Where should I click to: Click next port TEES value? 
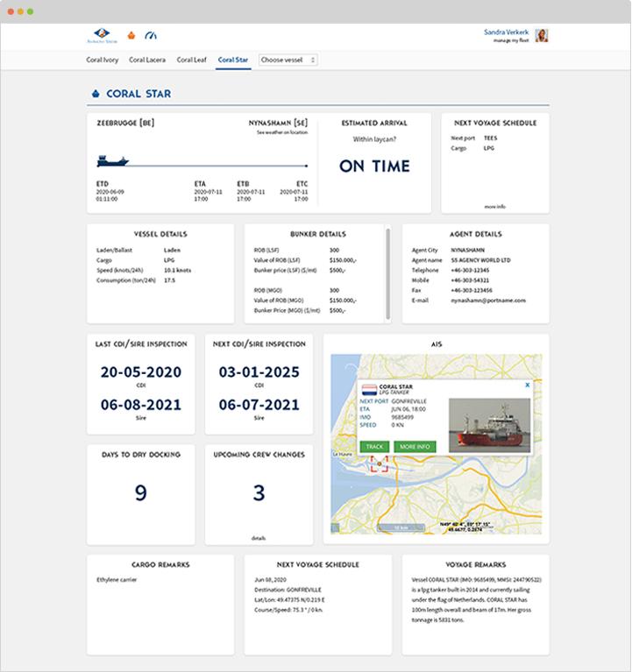pyautogui.click(x=491, y=138)
